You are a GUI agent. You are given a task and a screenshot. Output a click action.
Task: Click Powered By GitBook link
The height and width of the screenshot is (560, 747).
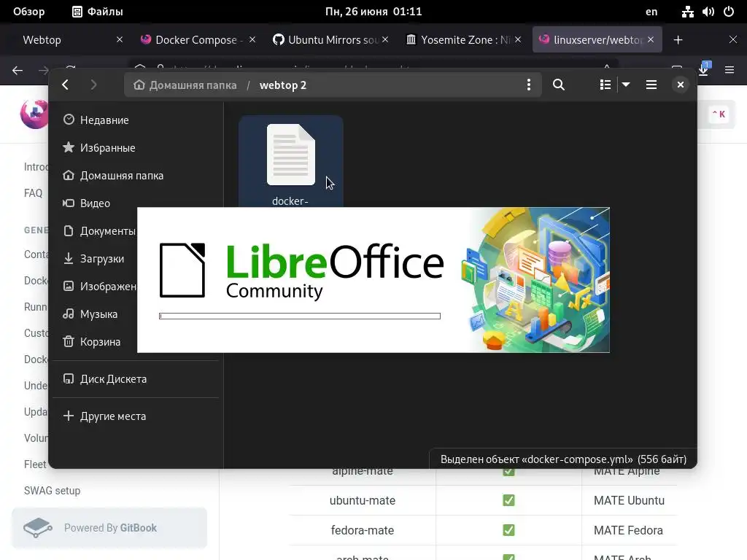tap(109, 528)
